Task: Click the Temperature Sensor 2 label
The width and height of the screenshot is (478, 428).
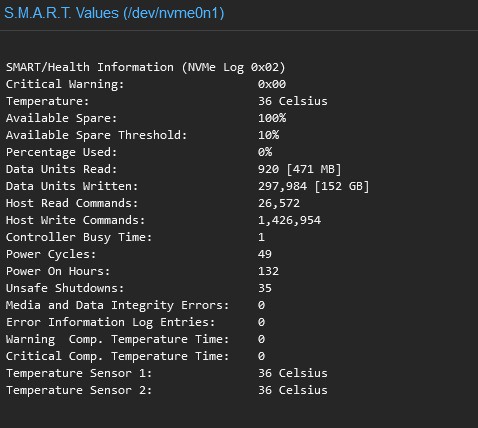Action: pos(79,390)
